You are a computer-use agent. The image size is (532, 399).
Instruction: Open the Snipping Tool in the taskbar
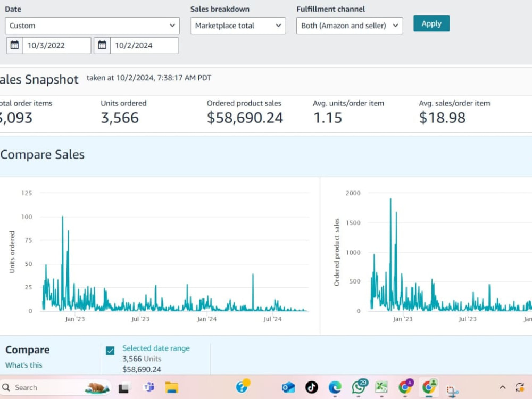pyautogui.click(x=452, y=391)
